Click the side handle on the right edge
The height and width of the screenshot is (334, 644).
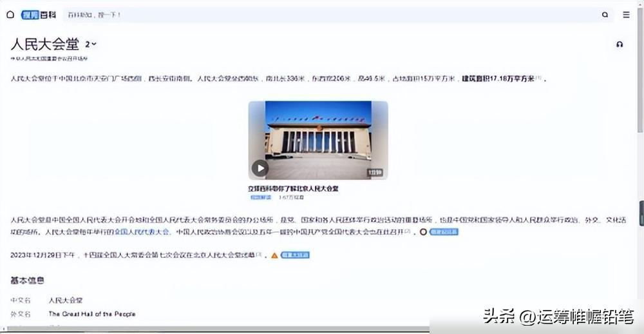(641, 213)
